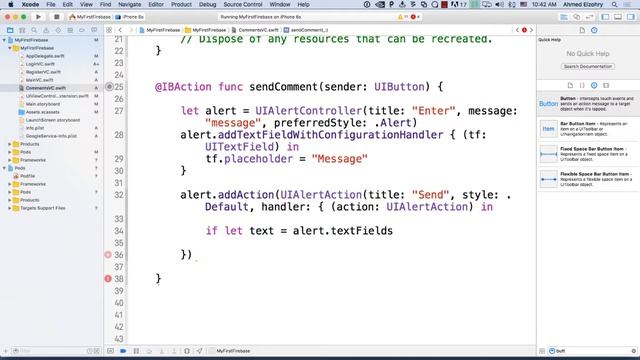Choose the iPhone 6s destination device
This screenshot has height=360, width=640.
tap(130, 17)
